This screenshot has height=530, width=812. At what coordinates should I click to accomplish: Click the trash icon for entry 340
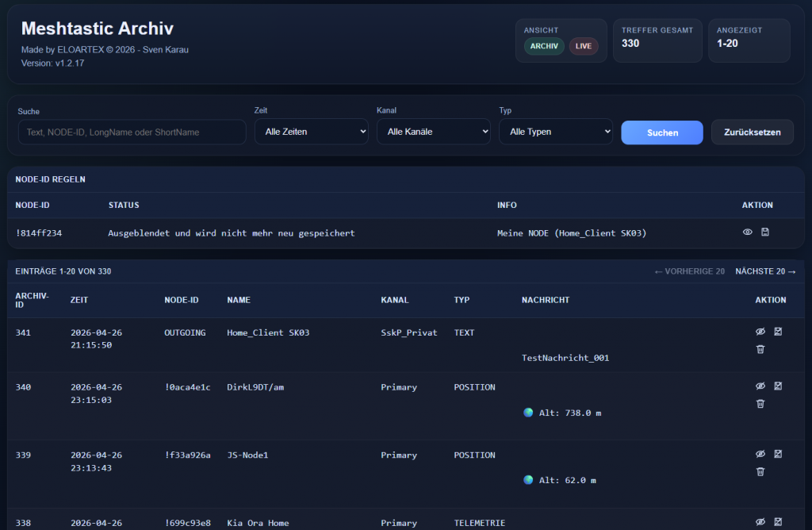(760, 404)
